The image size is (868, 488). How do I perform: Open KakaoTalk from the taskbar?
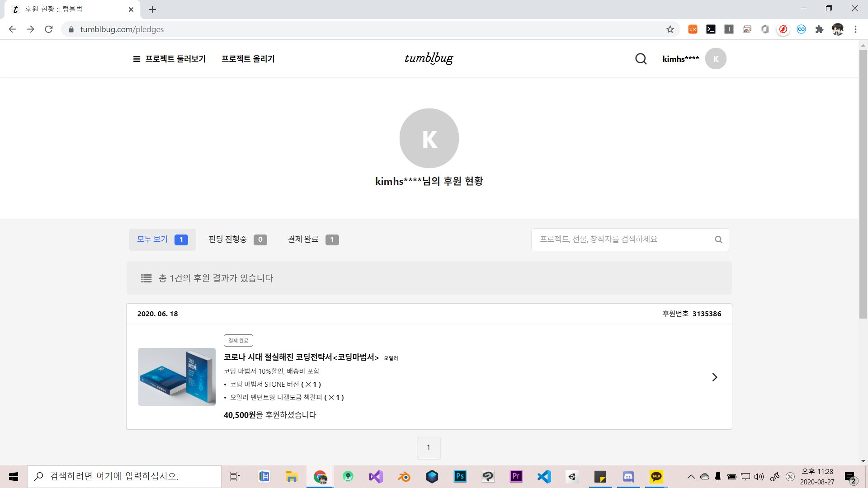[656, 477]
